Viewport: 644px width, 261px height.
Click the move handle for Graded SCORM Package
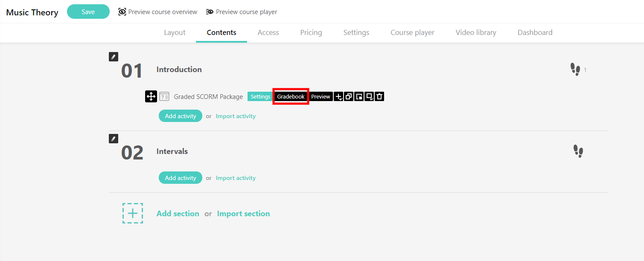click(151, 96)
